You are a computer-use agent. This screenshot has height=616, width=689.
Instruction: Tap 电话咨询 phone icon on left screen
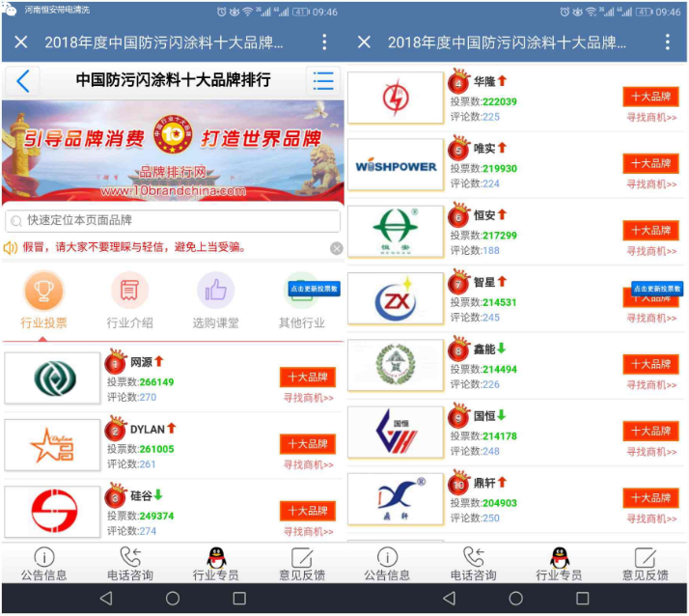(129, 564)
